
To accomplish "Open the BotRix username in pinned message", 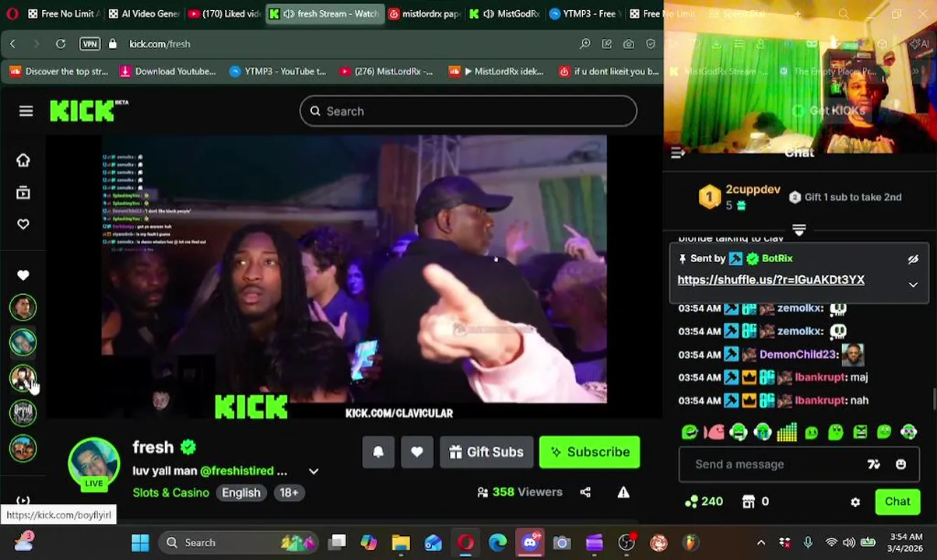I will [x=777, y=258].
